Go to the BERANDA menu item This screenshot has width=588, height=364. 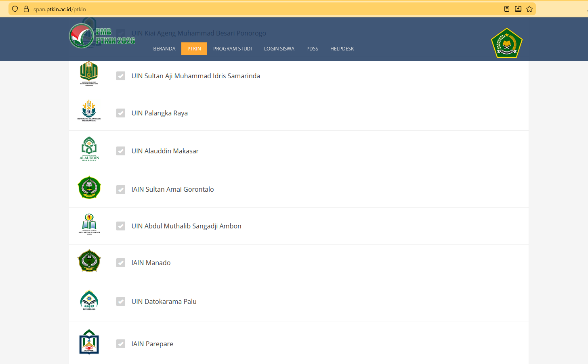click(x=164, y=49)
